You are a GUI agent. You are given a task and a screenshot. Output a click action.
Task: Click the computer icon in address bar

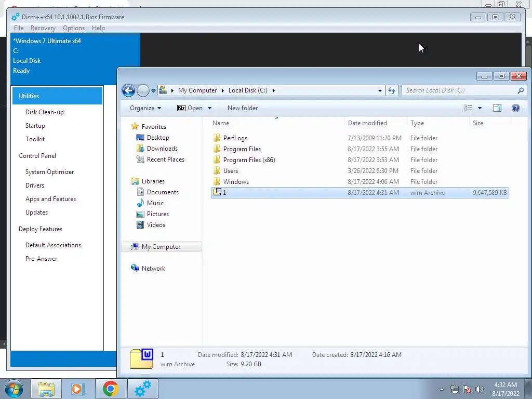point(163,90)
